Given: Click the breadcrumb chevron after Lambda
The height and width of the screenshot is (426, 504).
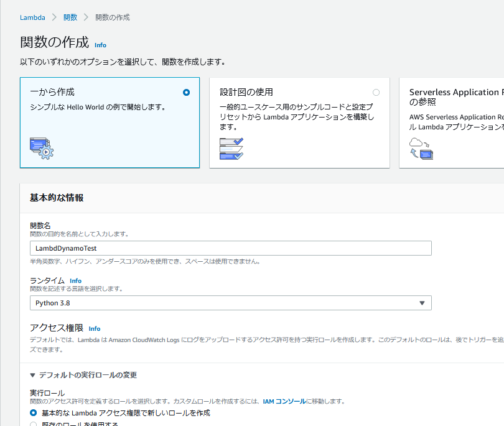Looking at the screenshot, I should [54, 17].
